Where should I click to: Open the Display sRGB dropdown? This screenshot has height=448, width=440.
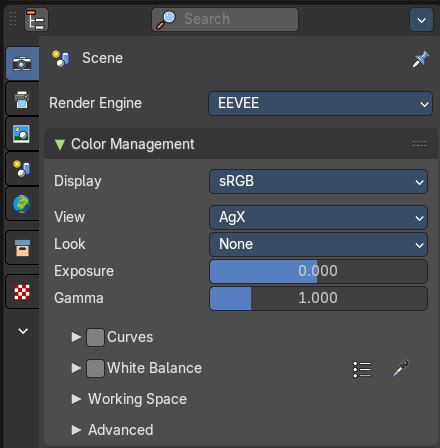click(x=318, y=182)
